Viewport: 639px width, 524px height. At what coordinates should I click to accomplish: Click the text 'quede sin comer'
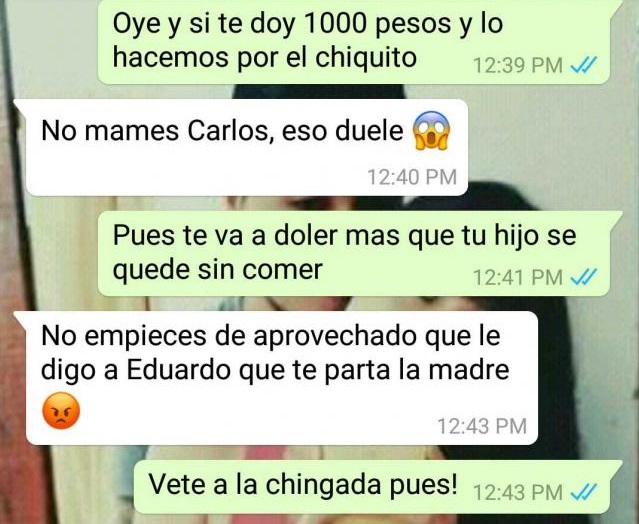pos(218,270)
